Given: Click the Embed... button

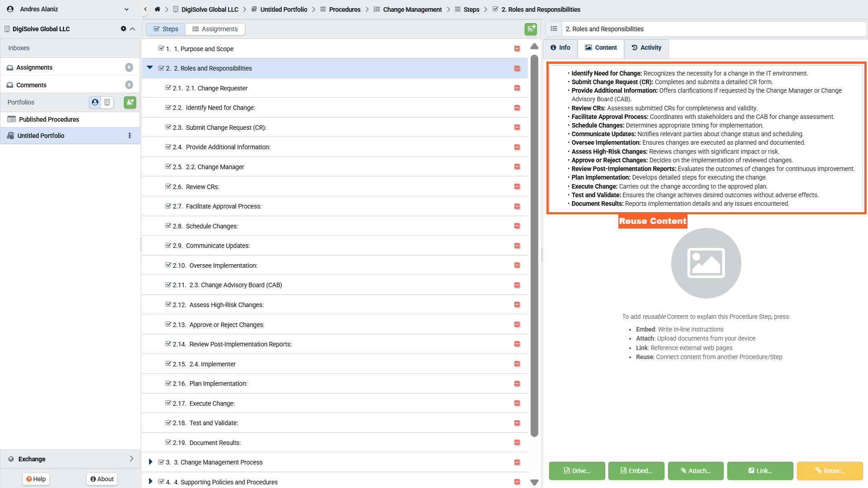Looking at the screenshot, I should pyautogui.click(x=636, y=471).
